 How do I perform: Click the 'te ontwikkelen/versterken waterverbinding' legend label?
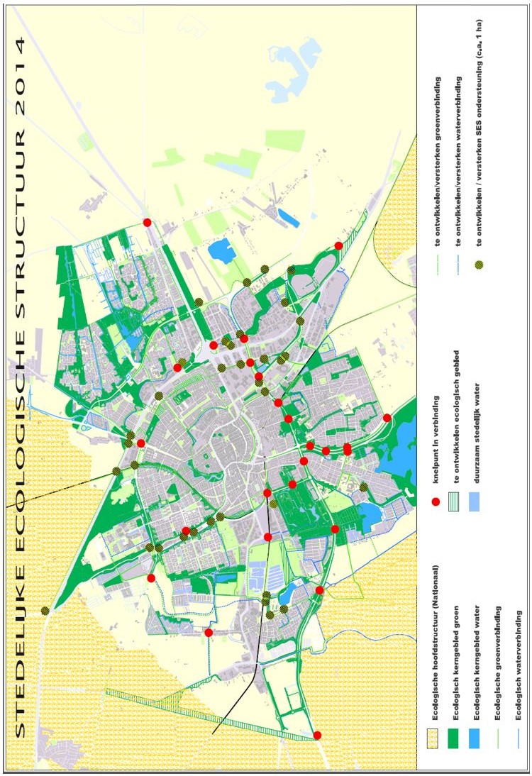pos(458,161)
